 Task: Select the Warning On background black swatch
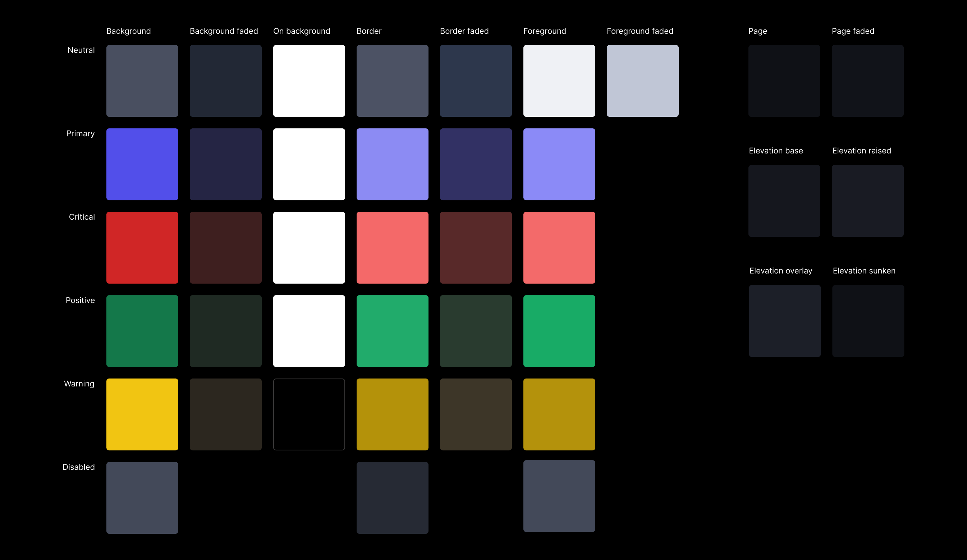point(309,414)
